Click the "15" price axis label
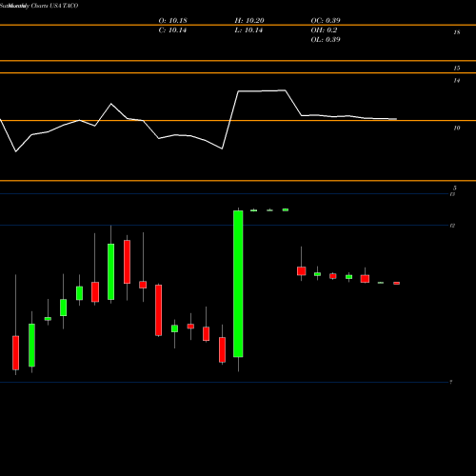 (457, 68)
